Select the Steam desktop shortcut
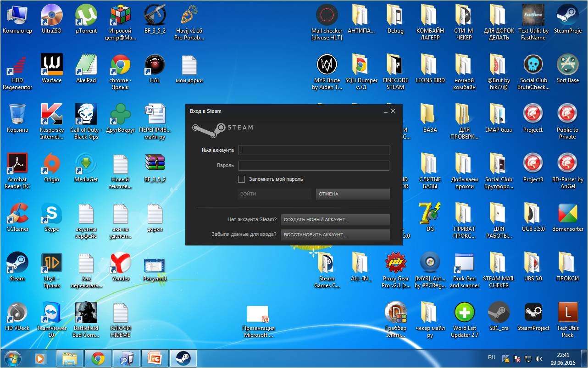Image resolution: width=588 pixels, height=368 pixels. tap(17, 267)
